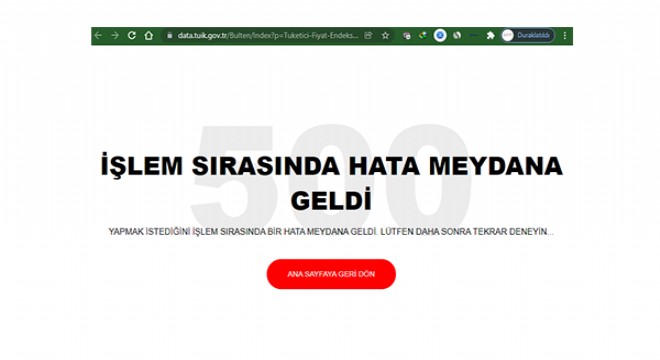Open the Extensions puzzle piece menu
The width and height of the screenshot is (660, 360).
(490, 36)
